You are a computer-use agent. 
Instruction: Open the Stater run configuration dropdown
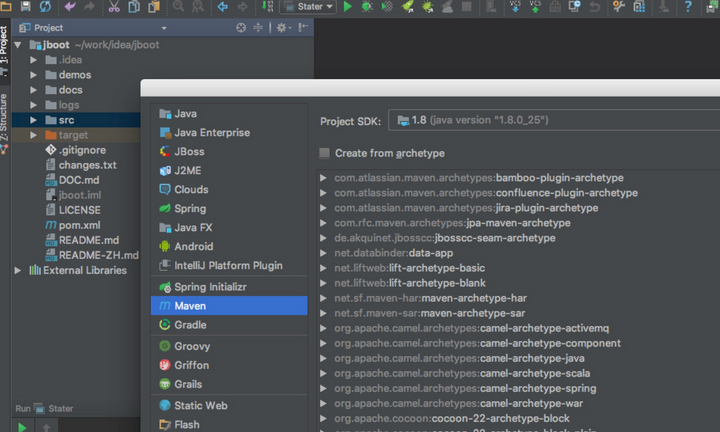point(308,6)
